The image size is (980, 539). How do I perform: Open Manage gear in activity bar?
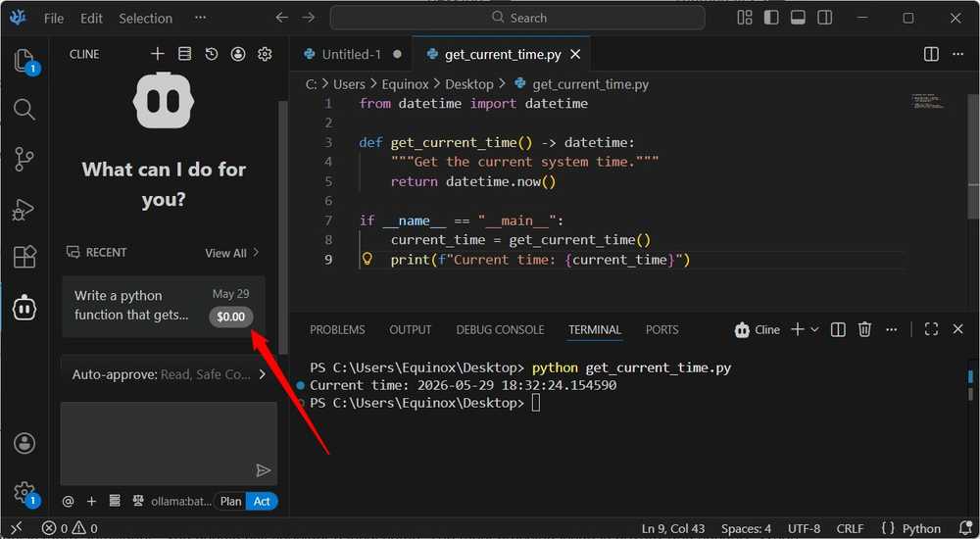pyautogui.click(x=24, y=492)
